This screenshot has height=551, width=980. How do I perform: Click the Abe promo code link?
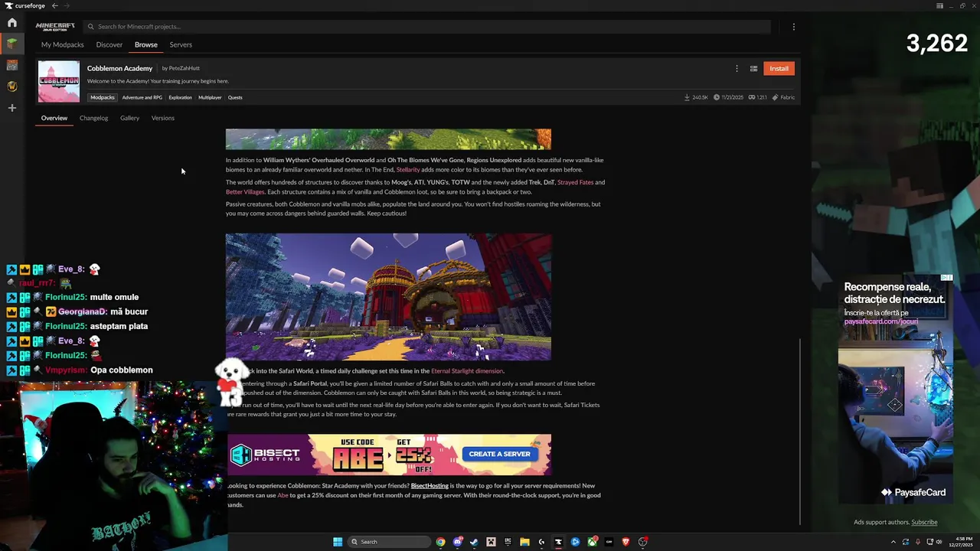283,495
